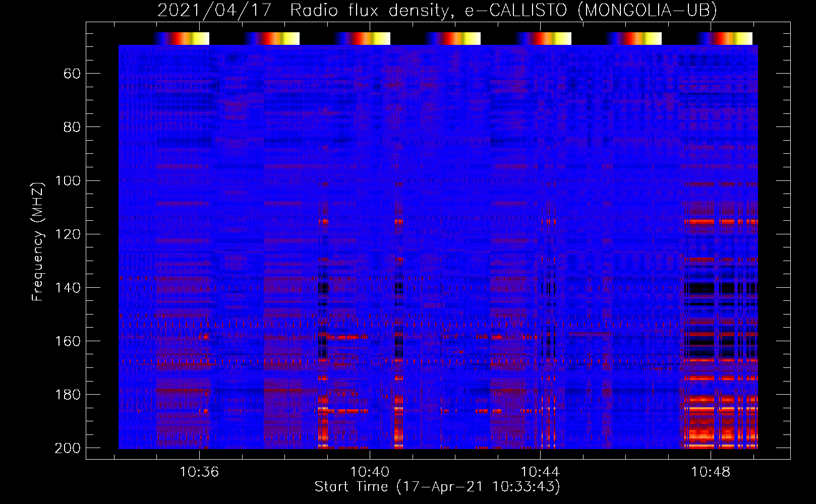Click the 'Start Time (17-Apr-21 10:33:43)' label
This screenshot has width=816, height=504.
pos(437,487)
